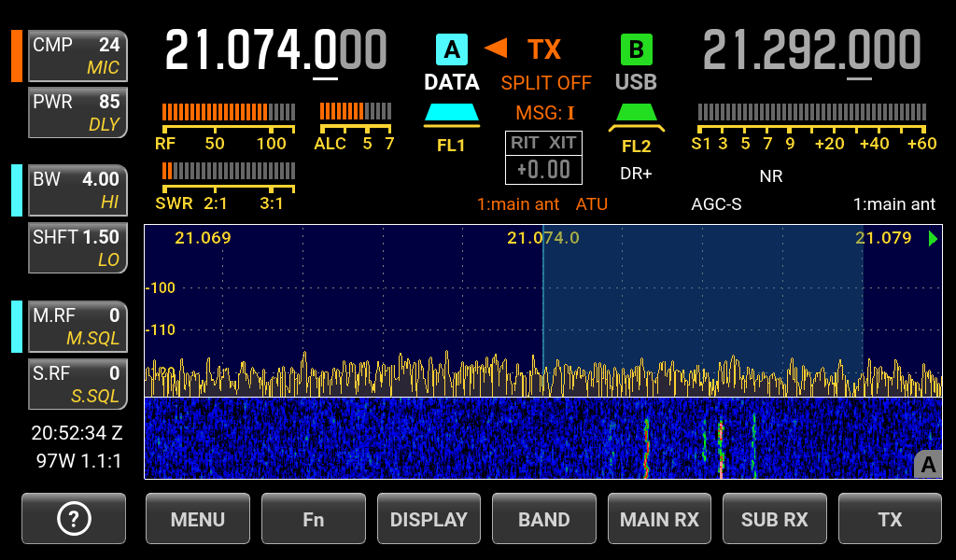The image size is (956, 560).
Task: Open the MENU button
Action: pos(198,519)
